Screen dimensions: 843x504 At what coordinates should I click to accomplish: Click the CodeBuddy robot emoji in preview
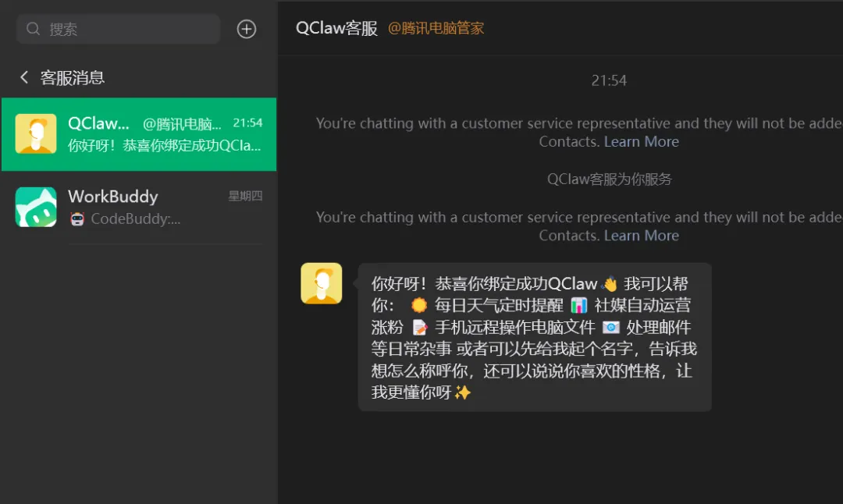(x=77, y=218)
